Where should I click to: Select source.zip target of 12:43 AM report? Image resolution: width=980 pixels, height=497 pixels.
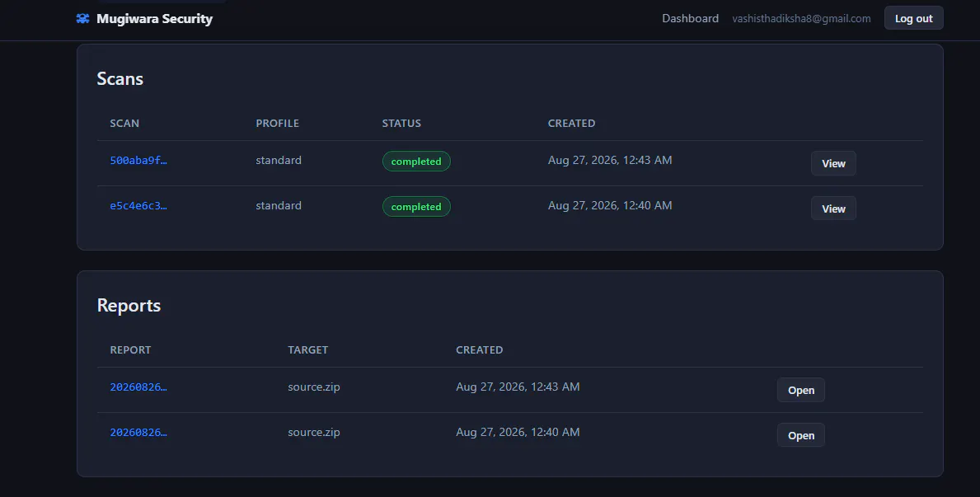(x=314, y=387)
